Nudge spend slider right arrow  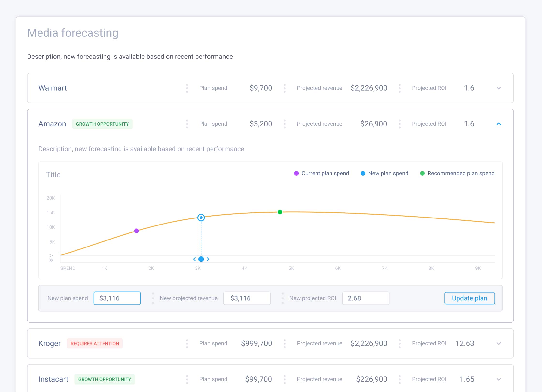coord(208,259)
